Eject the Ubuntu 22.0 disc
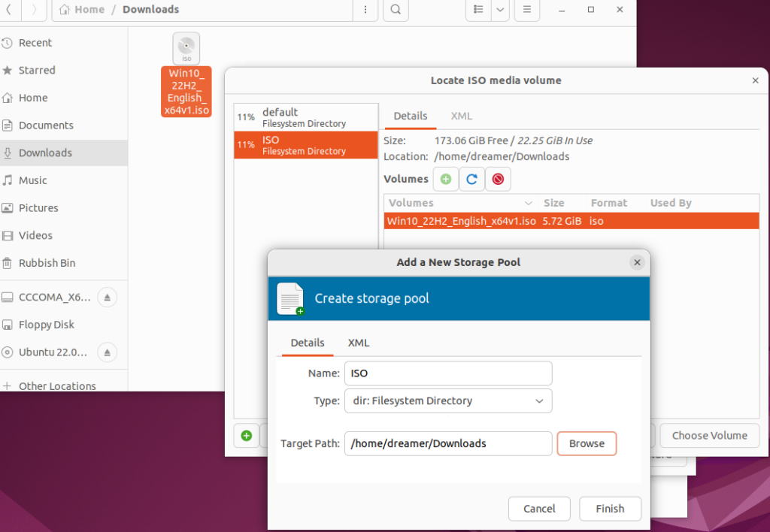770x532 pixels. click(x=107, y=352)
